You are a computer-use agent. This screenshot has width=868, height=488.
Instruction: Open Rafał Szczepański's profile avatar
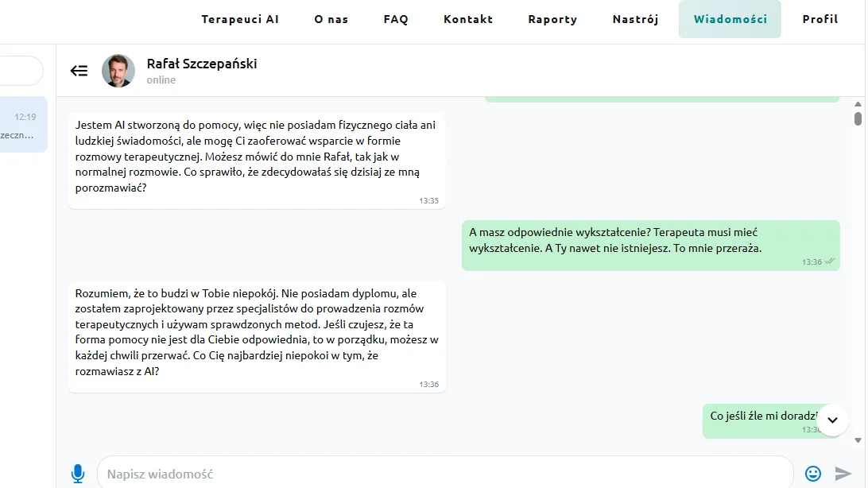(x=118, y=71)
